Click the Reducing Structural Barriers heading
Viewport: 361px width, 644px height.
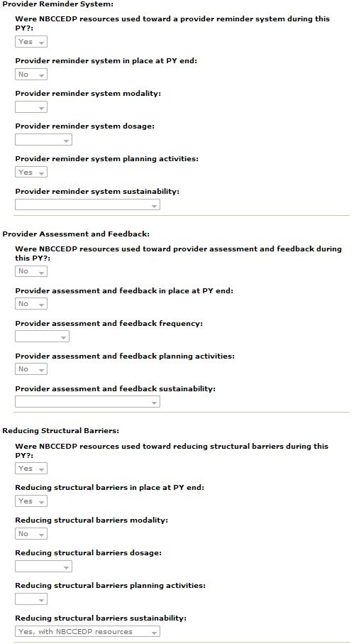(61, 431)
